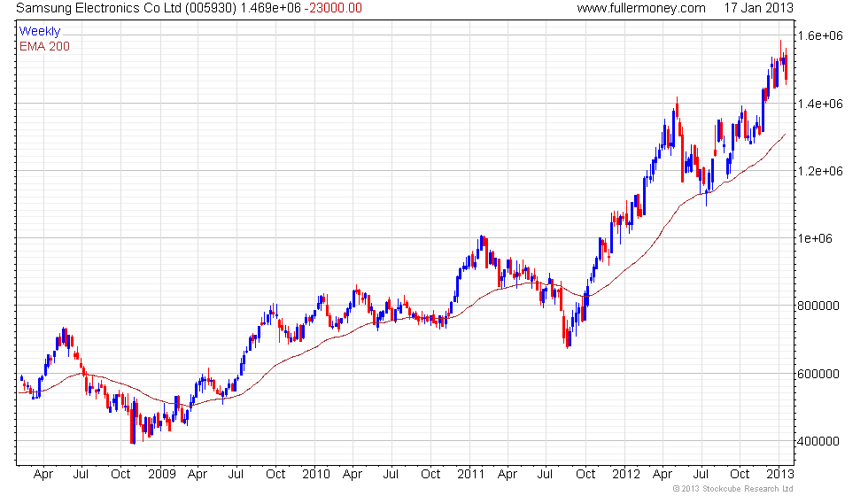Viewport: 868px width, 496px height.
Task: Click the 1.469e+06 last price value
Action: pyautogui.click(x=270, y=8)
